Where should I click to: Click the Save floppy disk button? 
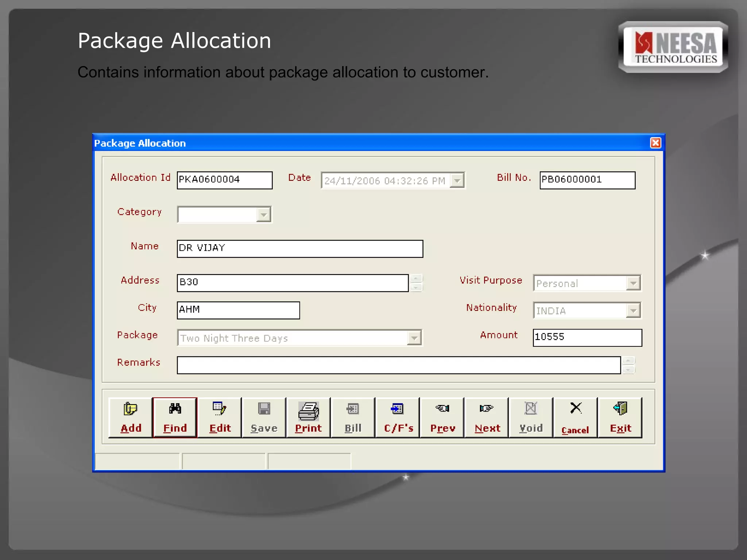264,417
